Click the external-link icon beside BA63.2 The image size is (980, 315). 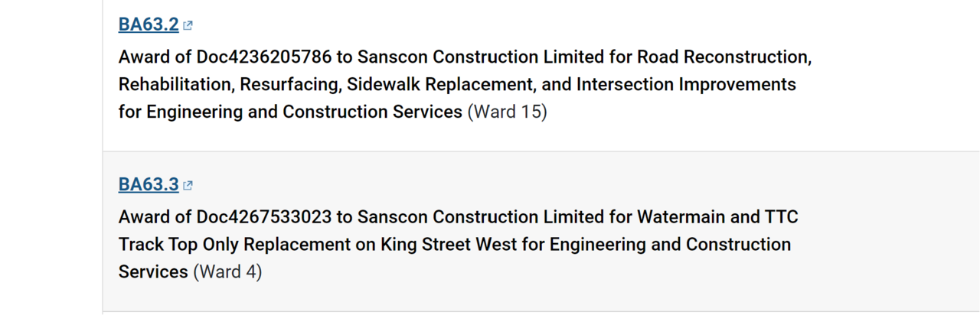188,25
